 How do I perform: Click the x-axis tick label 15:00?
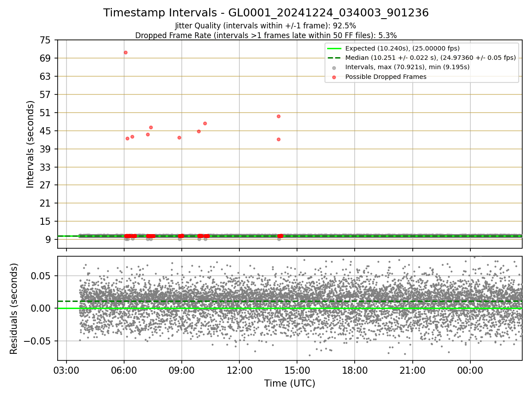coord(297,371)
